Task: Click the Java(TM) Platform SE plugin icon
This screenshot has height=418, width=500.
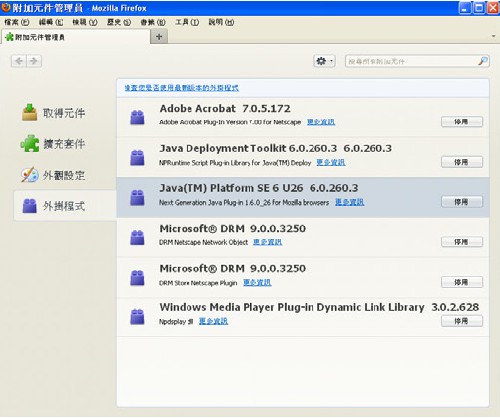Action: point(137,197)
